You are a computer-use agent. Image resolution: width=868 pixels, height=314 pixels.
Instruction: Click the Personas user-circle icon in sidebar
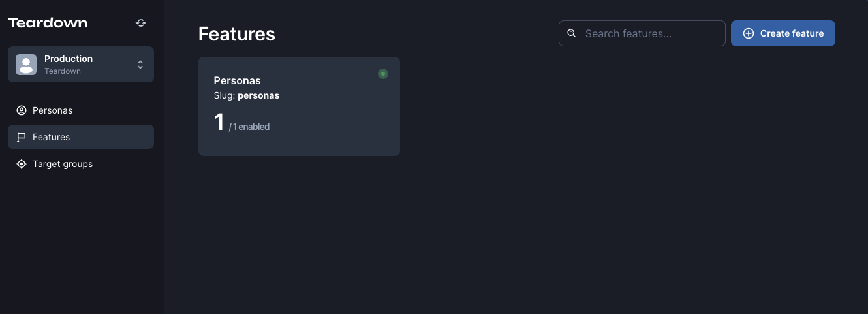point(22,110)
